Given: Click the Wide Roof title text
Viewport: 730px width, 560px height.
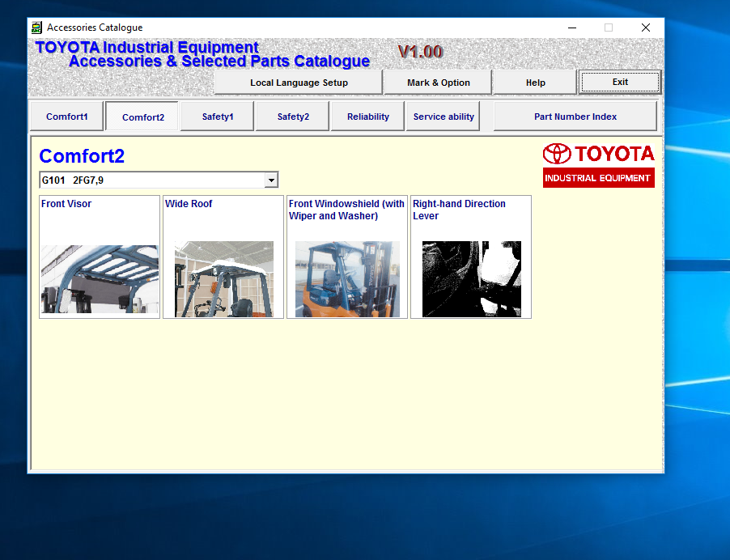Looking at the screenshot, I should (x=189, y=203).
